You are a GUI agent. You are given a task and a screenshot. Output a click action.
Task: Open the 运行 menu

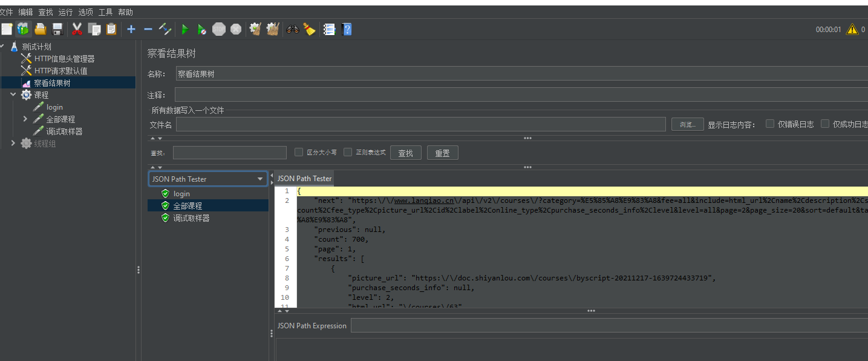click(65, 12)
